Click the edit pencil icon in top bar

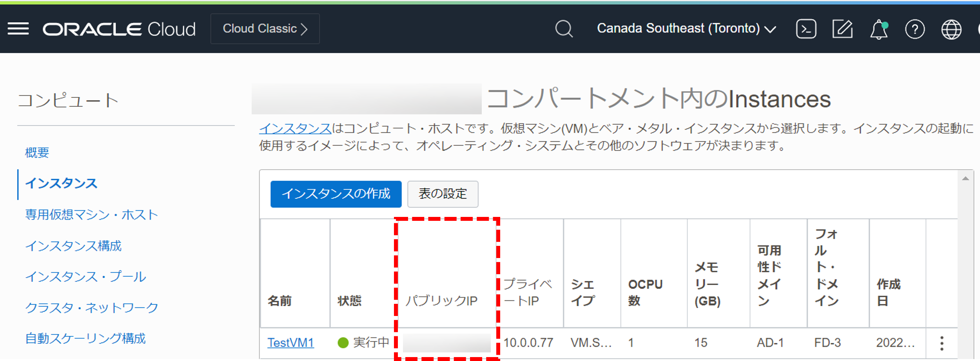tap(842, 29)
